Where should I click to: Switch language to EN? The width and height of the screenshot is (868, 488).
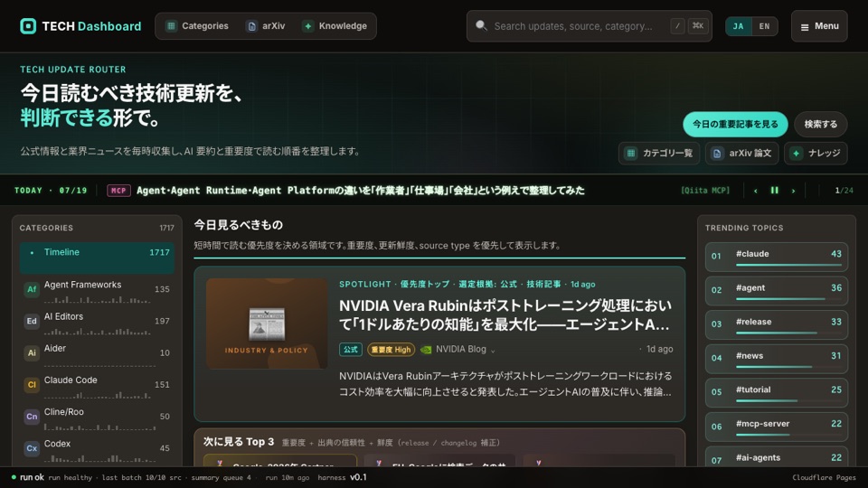pyautogui.click(x=765, y=26)
